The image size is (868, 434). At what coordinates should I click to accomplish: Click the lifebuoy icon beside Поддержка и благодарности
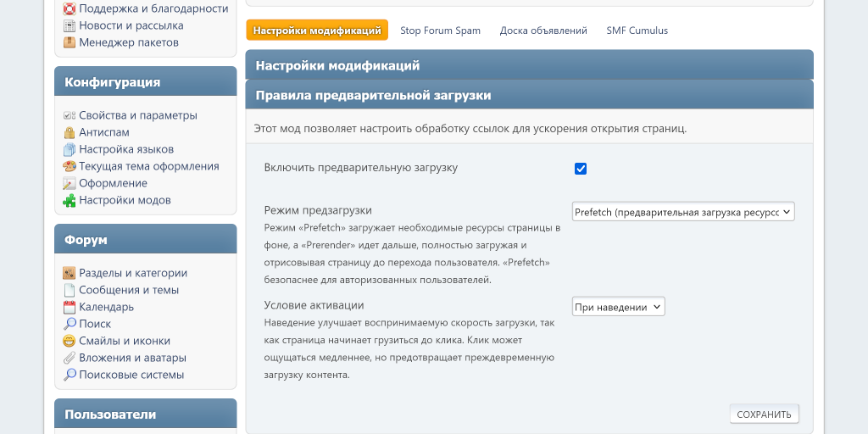[70, 8]
